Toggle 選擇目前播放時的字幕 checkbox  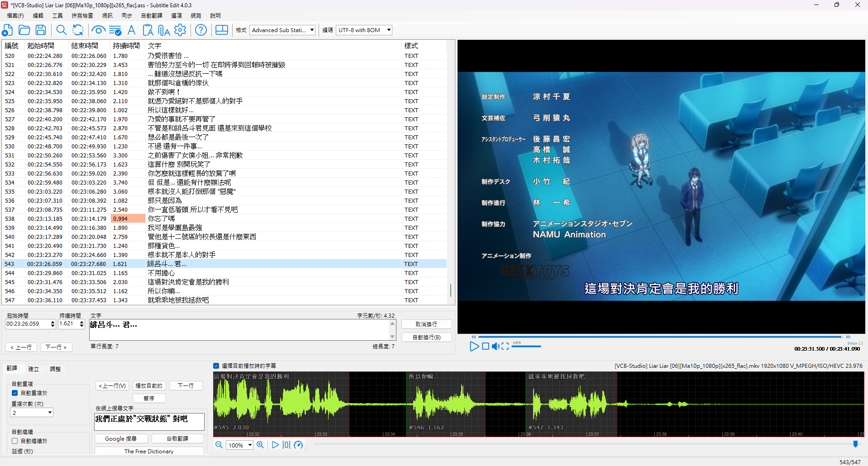point(216,366)
